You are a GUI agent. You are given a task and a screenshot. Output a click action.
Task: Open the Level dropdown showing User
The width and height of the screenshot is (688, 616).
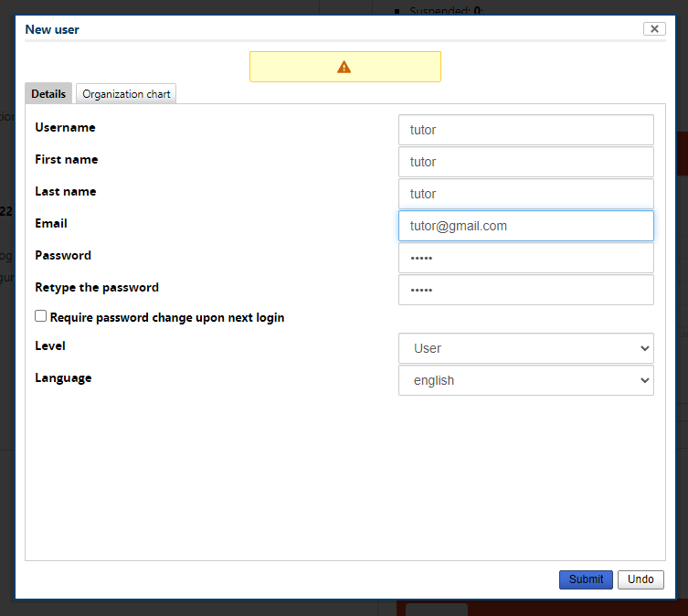click(x=526, y=348)
